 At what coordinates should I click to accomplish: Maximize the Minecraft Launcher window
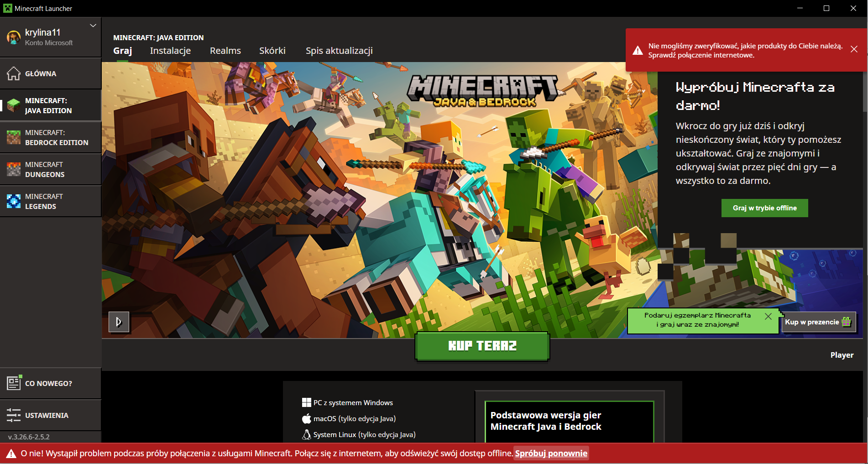tap(826, 8)
